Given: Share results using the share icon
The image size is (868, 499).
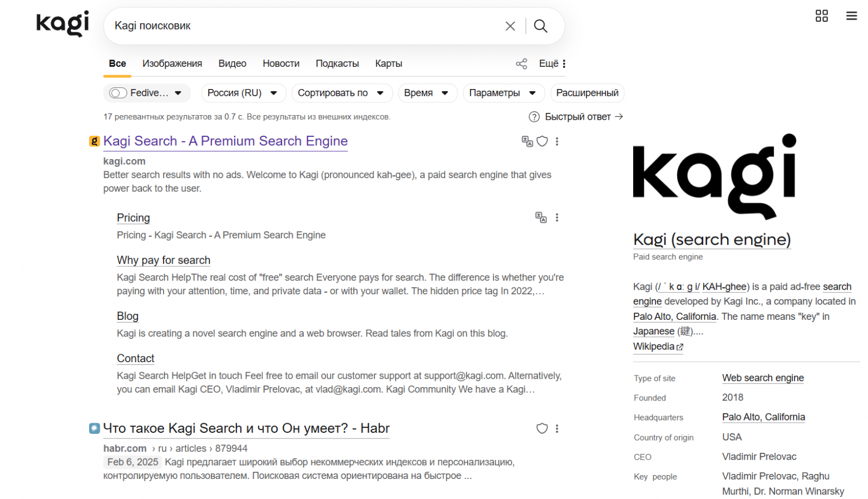Looking at the screenshot, I should coord(521,63).
